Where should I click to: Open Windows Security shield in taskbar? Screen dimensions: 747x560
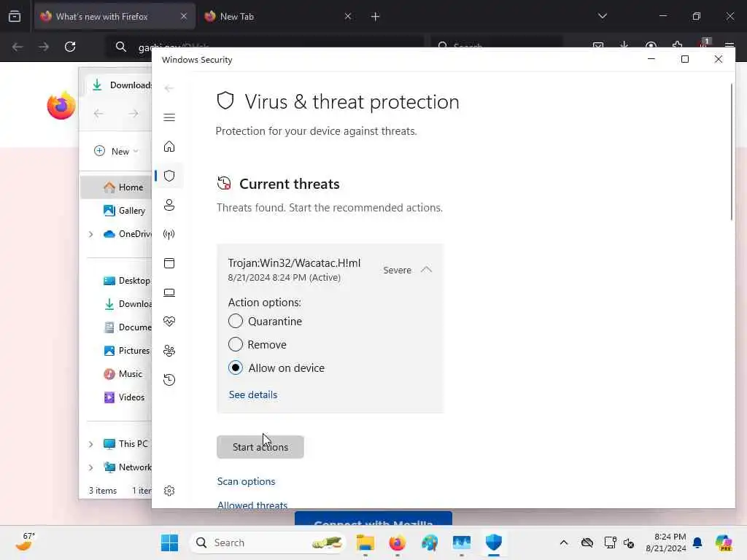pyautogui.click(x=494, y=542)
